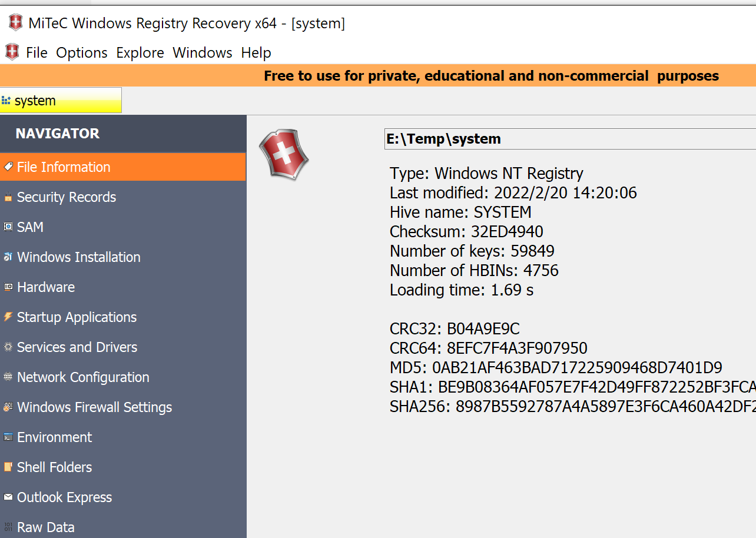Open the Windows Installation view
Viewport: 756px width, 538px height.
pos(79,257)
